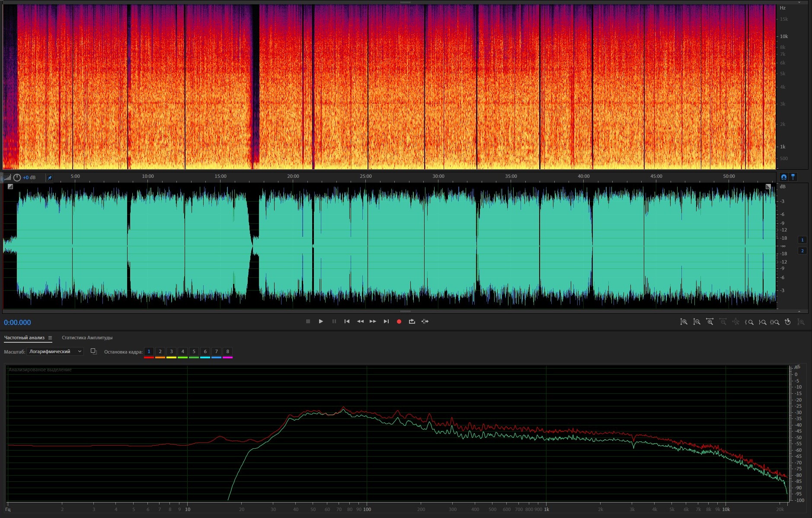Toggle channel 1 enable button
812x518 pixels.
(802, 240)
